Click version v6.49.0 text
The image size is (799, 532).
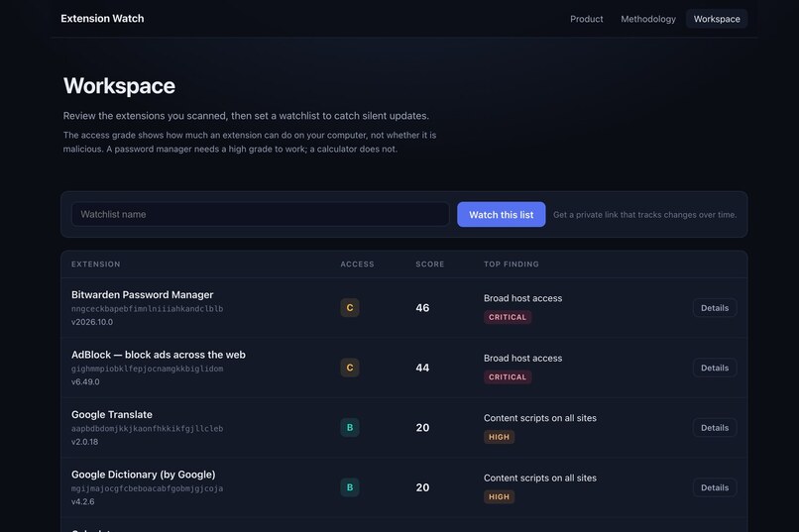click(x=85, y=381)
